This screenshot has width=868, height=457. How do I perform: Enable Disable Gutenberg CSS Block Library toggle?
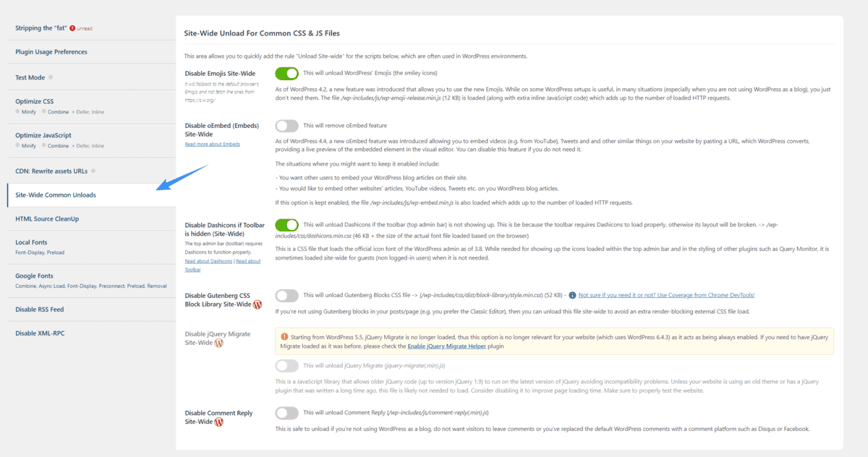pyautogui.click(x=286, y=295)
